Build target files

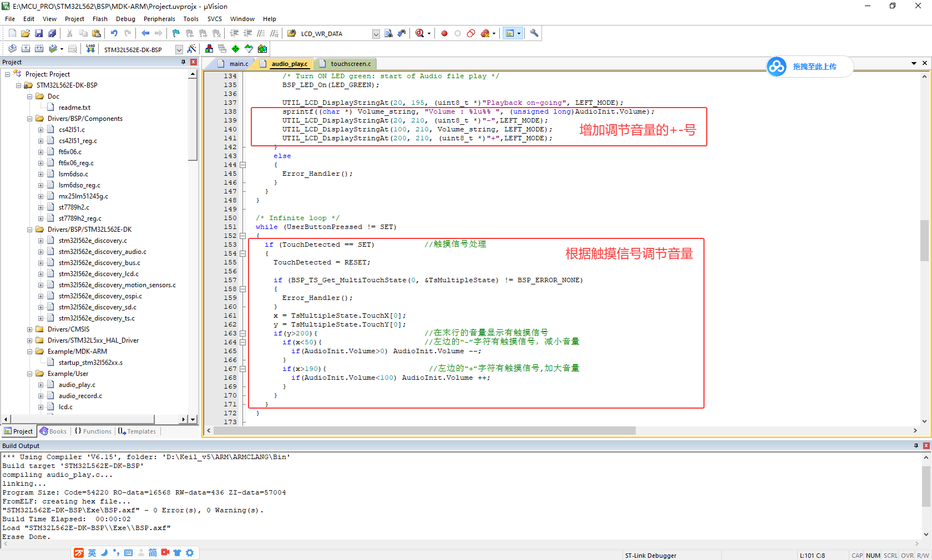[26, 49]
